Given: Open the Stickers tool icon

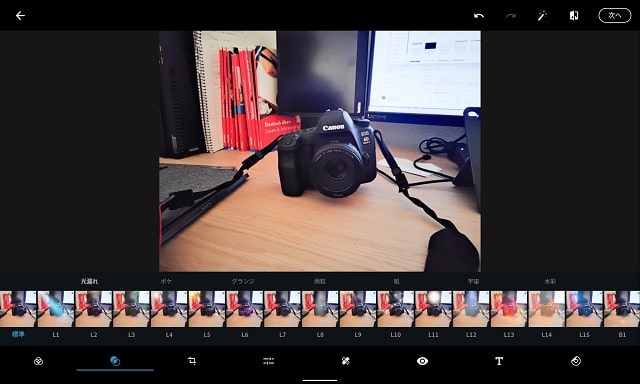Looking at the screenshot, I should [x=576, y=361].
